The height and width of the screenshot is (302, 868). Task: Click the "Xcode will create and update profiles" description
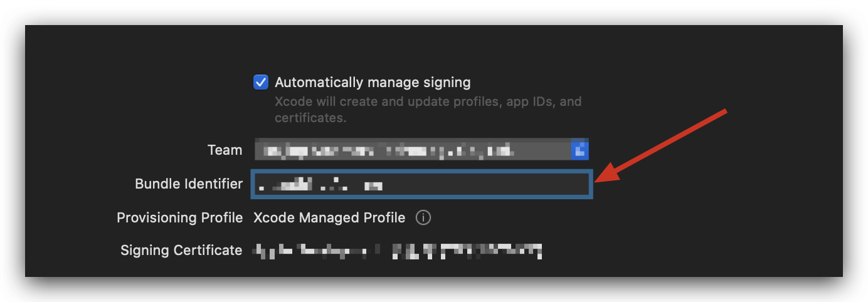click(428, 102)
